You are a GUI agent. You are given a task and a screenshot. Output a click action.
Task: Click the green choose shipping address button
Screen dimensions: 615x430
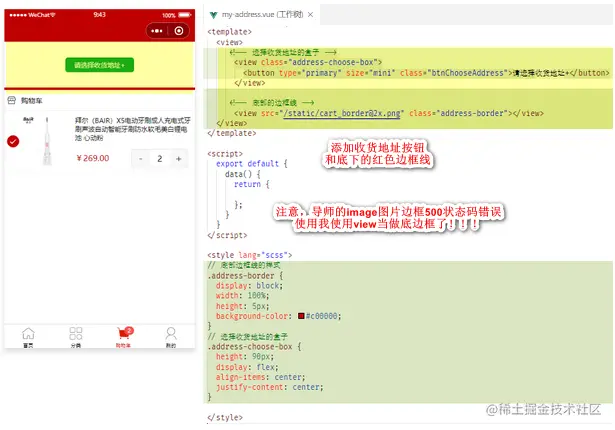(99, 65)
